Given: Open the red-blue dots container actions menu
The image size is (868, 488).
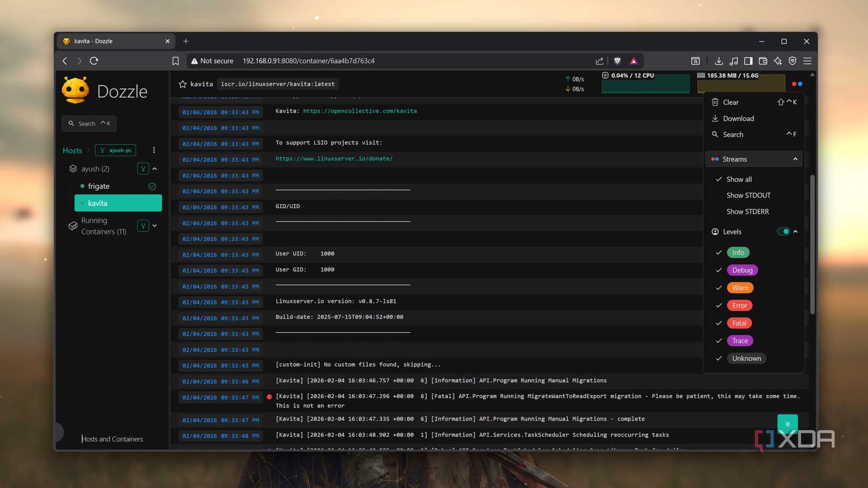Looking at the screenshot, I should [x=797, y=84].
